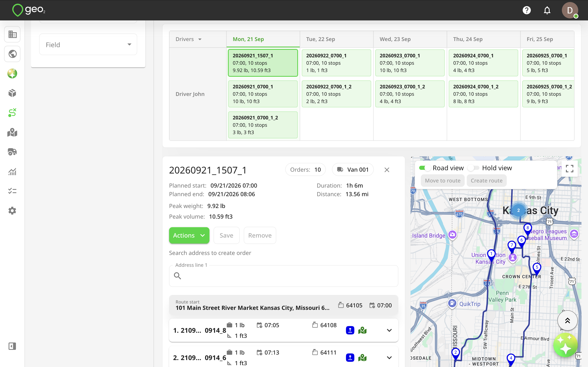Open the route planning sidebar icon
Screen dimensions: 588x367
[12, 113]
